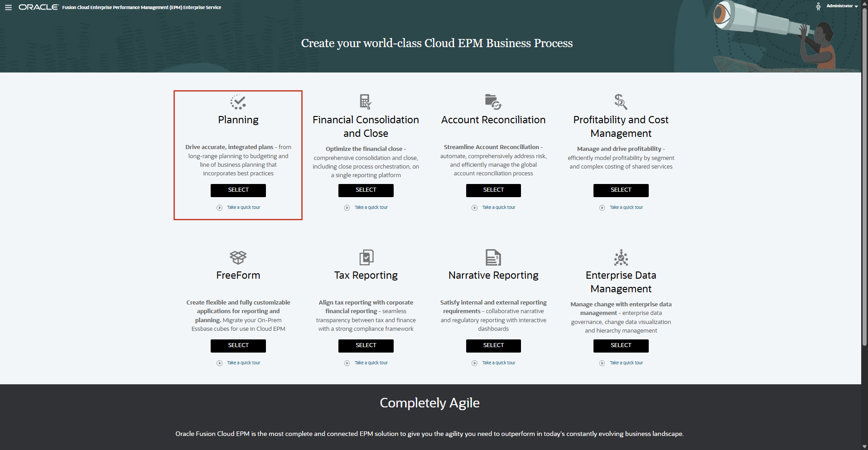Click the scrollbar down arrow

[x=864, y=446]
